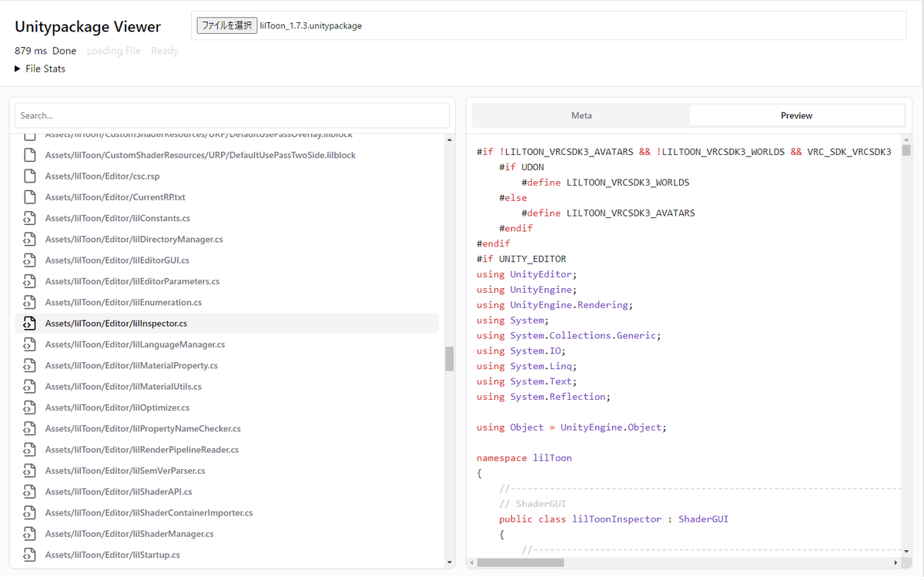This screenshot has height=577, width=924.
Task: Click code file icon beside lilDirectoryManager.cs
Action: point(29,239)
